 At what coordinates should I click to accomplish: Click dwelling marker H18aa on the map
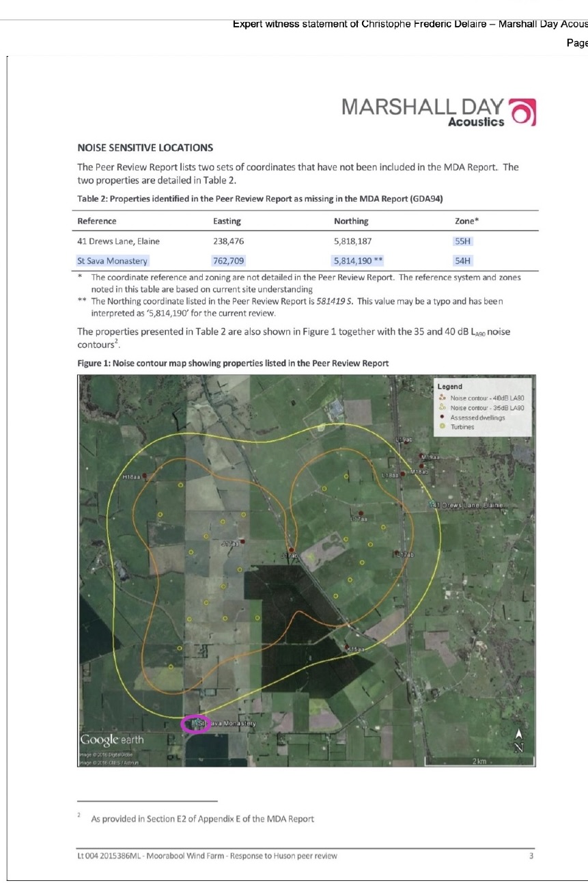(x=144, y=476)
